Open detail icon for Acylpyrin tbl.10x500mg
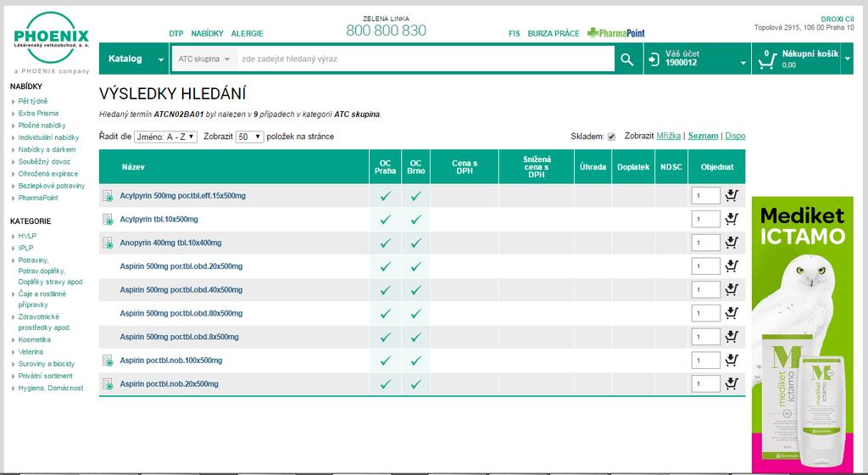 point(108,219)
